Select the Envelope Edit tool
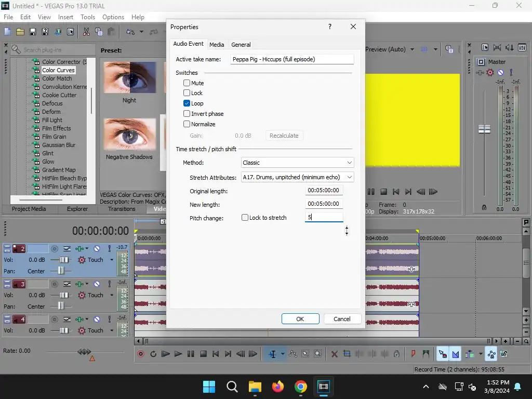Image resolution: width=532 pixels, height=399 pixels. pyautogui.click(x=293, y=354)
